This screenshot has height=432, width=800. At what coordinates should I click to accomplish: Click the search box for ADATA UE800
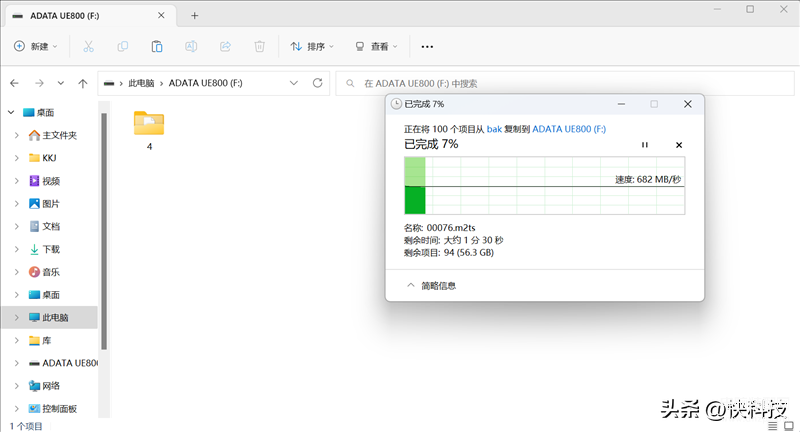(565, 83)
